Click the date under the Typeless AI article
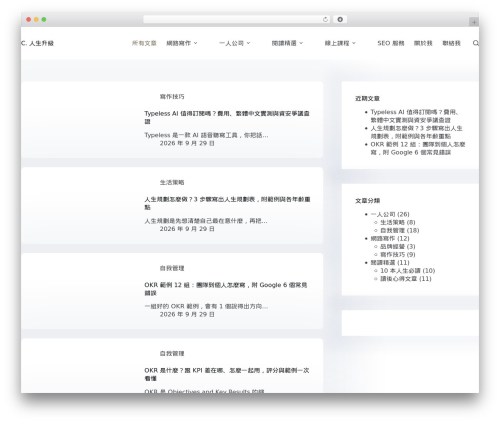Image resolution: width=500 pixels, height=423 pixels. 187,143
